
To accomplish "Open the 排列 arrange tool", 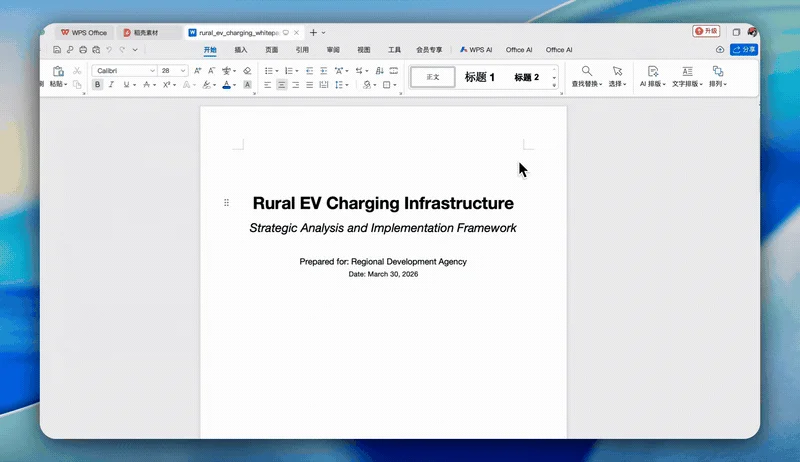I will [718, 76].
